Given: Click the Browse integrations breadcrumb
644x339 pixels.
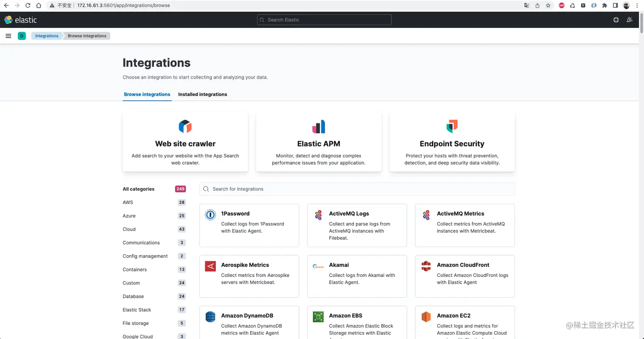Looking at the screenshot, I should point(87,36).
